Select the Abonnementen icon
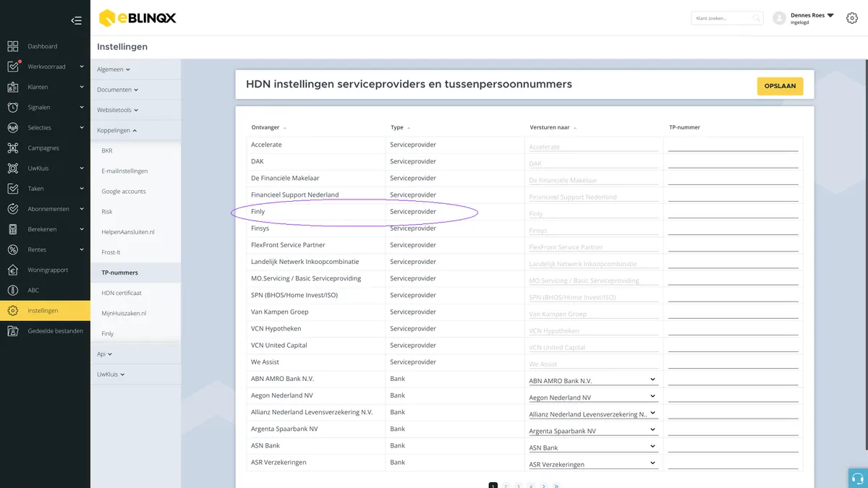Viewport: 868px width, 488px height. [x=13, y=209]
